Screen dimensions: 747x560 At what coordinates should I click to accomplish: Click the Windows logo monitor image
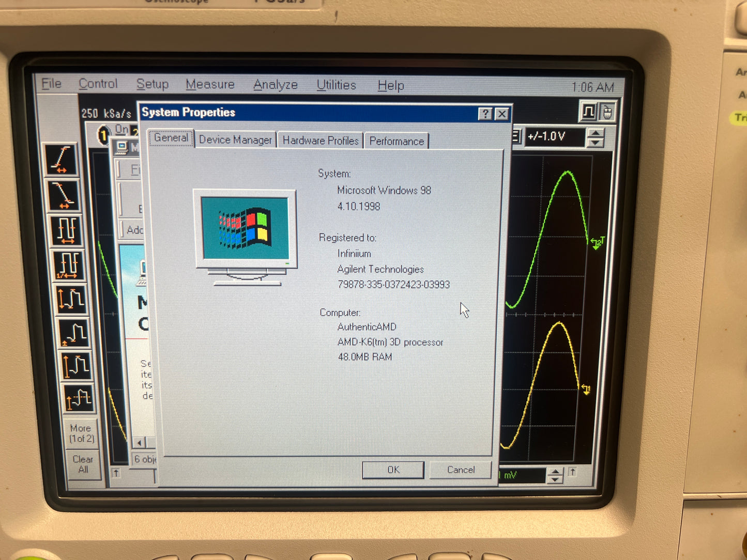pos(246,238)
